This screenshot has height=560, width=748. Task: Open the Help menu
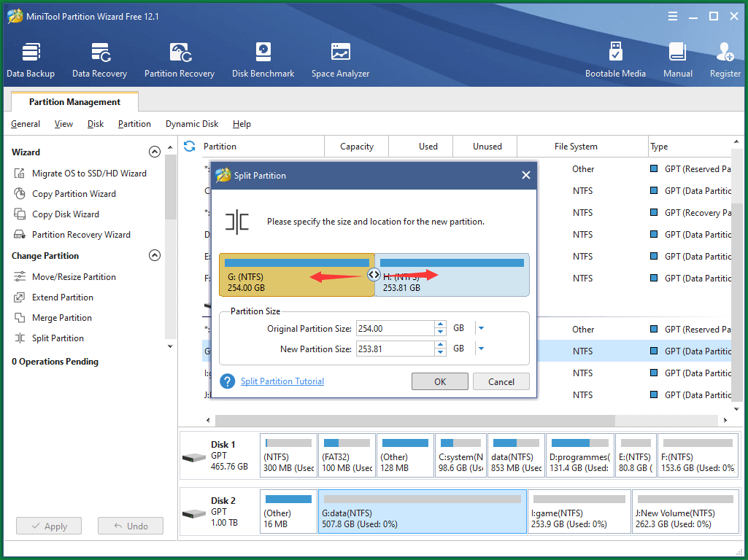242,124
